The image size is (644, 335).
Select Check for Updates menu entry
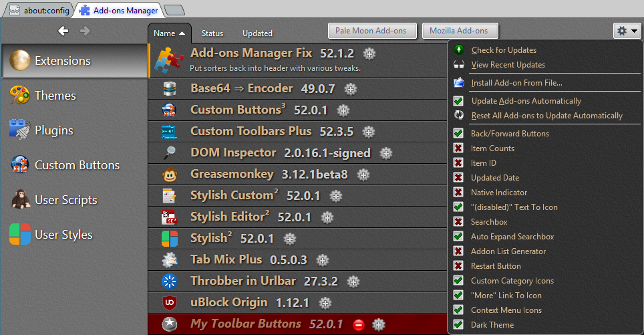503,50
